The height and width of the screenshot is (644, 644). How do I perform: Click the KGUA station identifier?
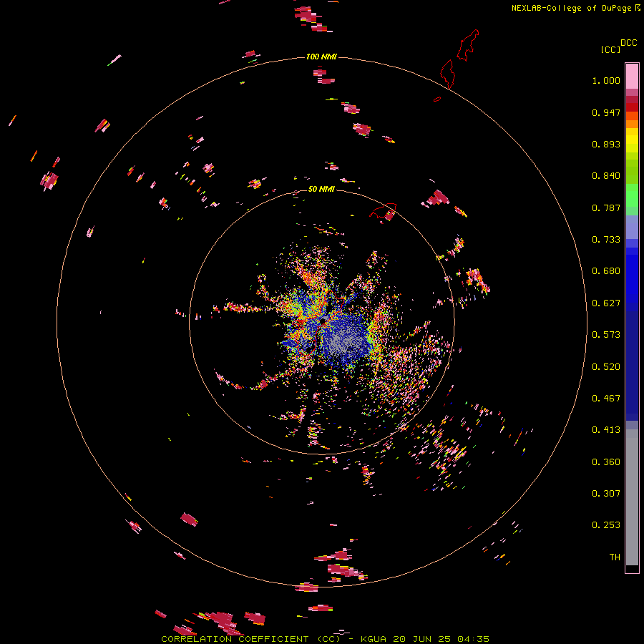374,639
